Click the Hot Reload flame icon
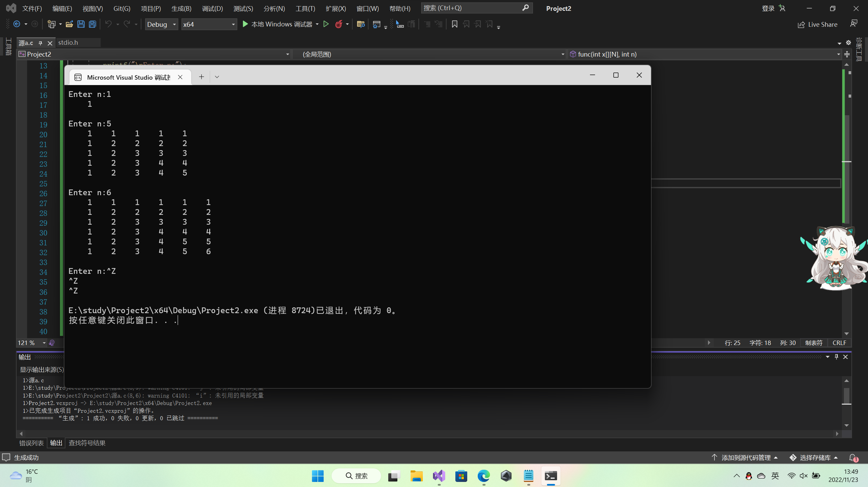 (338, 24)
